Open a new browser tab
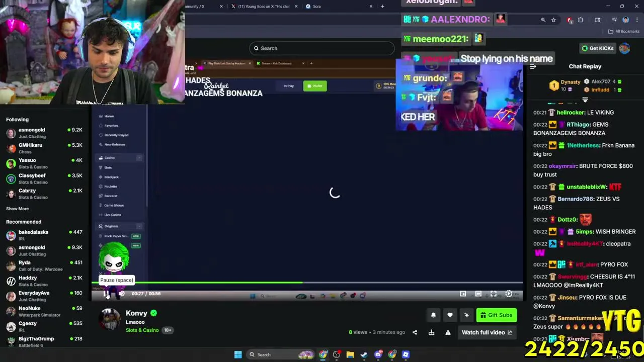 click(x=382, y=7)
